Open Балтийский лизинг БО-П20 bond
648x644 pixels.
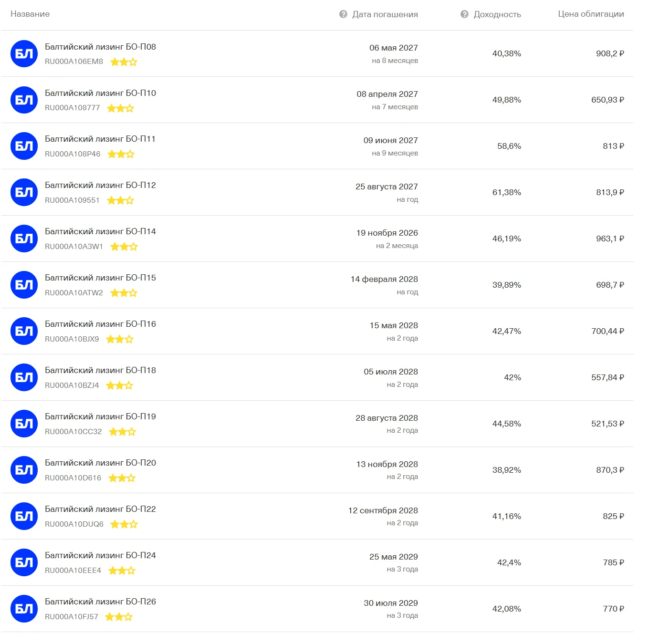[100, 463]
